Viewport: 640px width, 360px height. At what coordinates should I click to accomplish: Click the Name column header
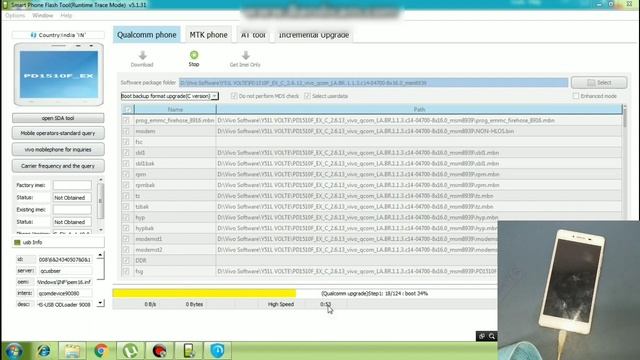[x=175, y=109]
